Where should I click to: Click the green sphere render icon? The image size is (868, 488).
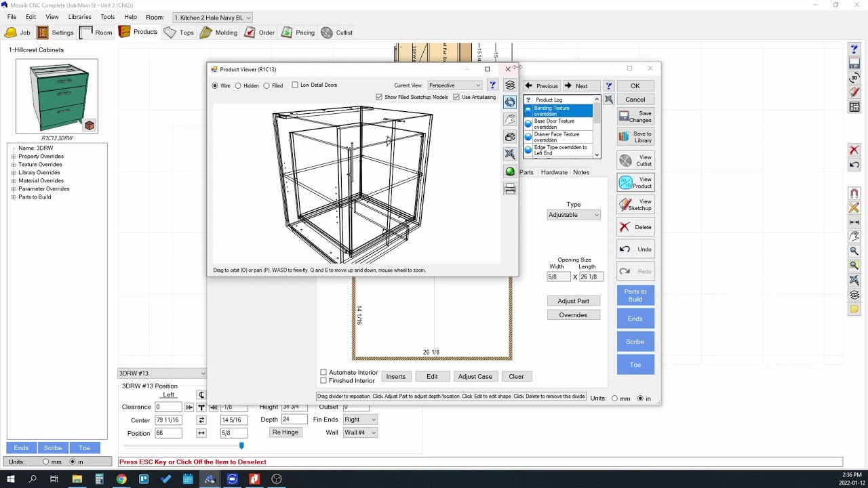tap(510, 171)
